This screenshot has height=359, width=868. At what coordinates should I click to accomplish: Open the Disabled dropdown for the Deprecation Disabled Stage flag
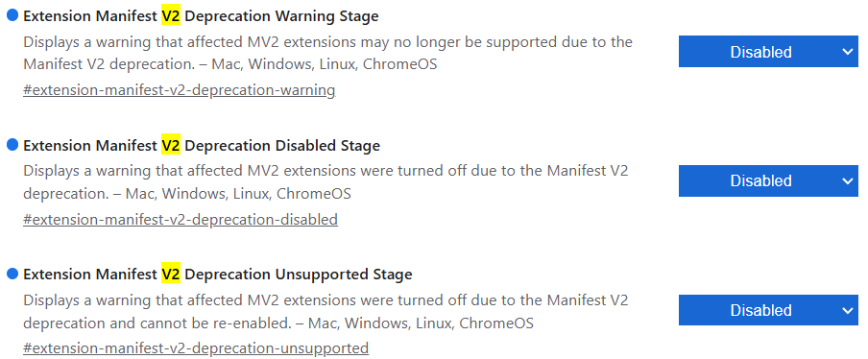tap(768, 180)
